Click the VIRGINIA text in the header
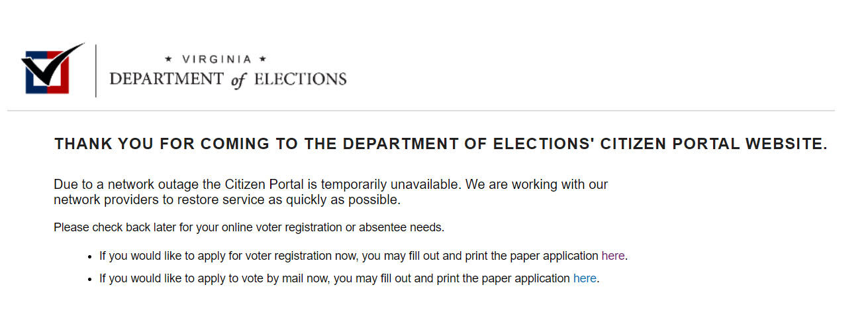 click(x=217, y=60)
